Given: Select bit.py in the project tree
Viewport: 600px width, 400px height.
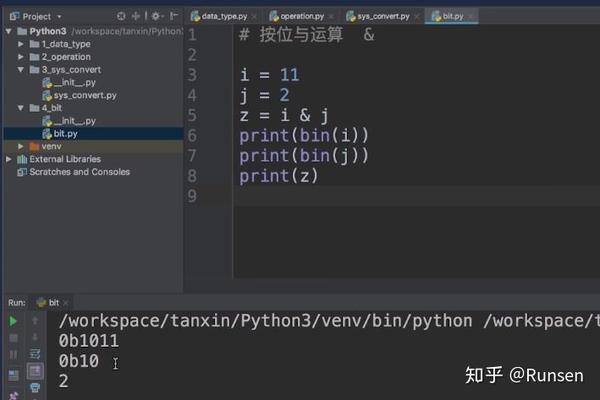Looking at the screenshot, I should tap(65, 134).
